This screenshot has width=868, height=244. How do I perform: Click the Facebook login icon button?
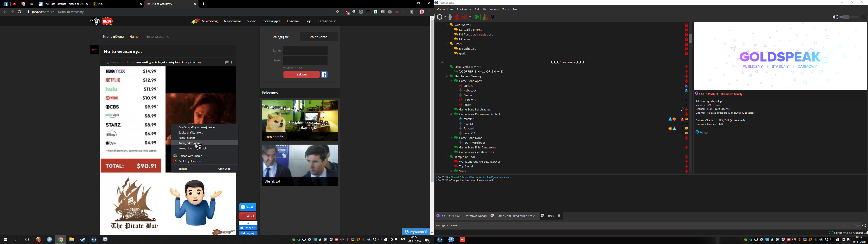(x=324, y=75)
